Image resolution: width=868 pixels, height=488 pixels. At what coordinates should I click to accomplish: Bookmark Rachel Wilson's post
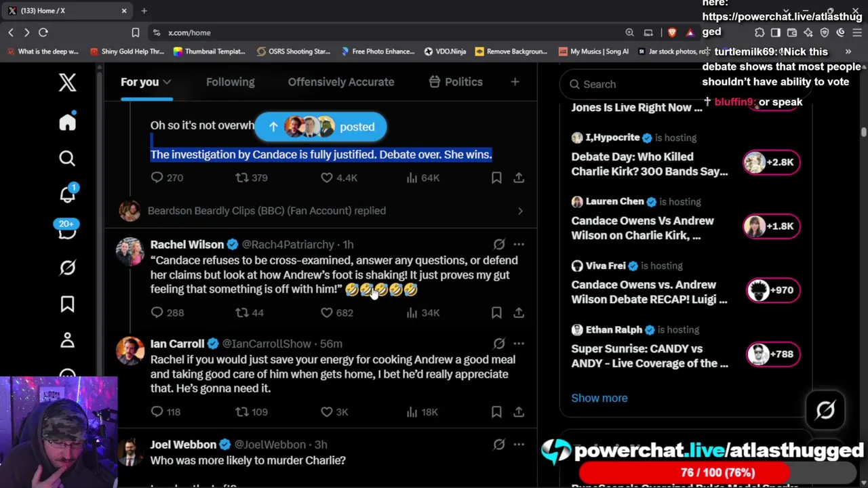point(496,312)
